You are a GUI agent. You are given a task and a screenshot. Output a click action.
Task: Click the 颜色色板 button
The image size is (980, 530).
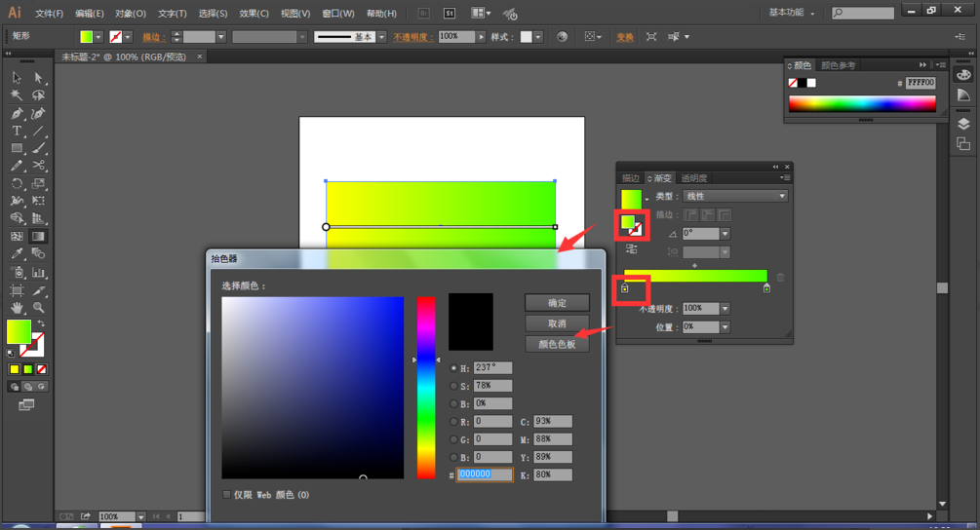(557, 344)
